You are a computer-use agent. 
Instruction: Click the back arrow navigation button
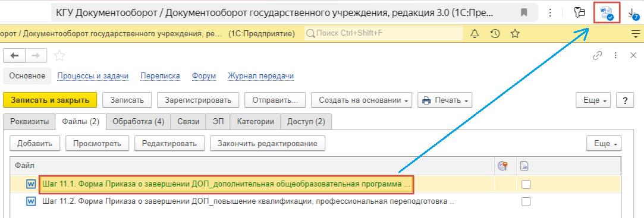tap(15, 55)
